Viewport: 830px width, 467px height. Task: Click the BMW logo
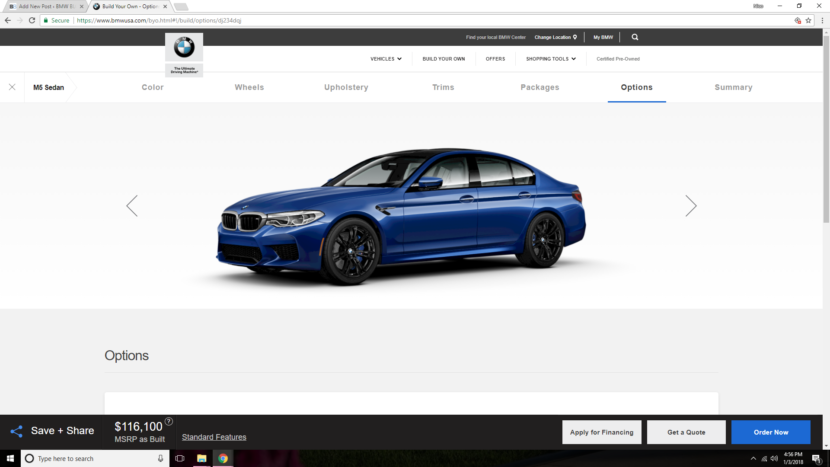[184, 48]
